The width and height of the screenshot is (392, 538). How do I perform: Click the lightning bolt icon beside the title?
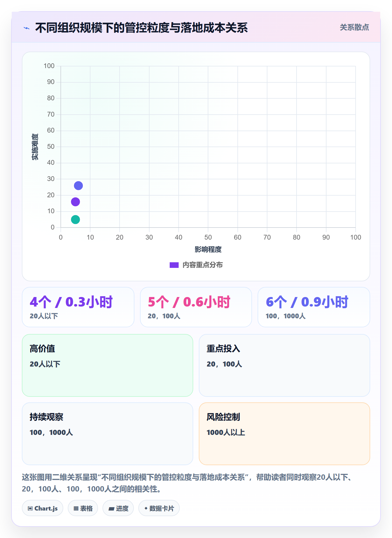27,28
